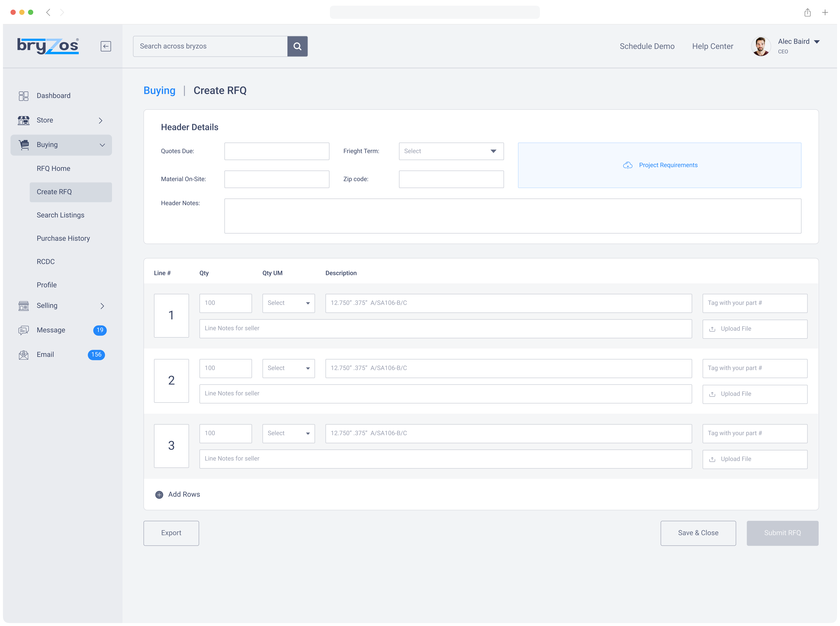Click line 2 Upload File icon
Screen dimensions: 840x626
pyautogui.click(x=712, y=394)
